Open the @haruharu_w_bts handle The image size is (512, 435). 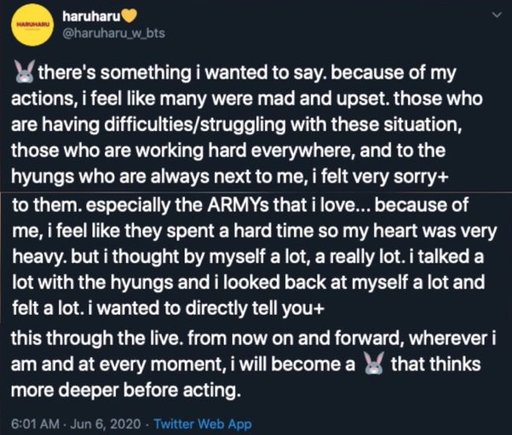pos(114,33)
